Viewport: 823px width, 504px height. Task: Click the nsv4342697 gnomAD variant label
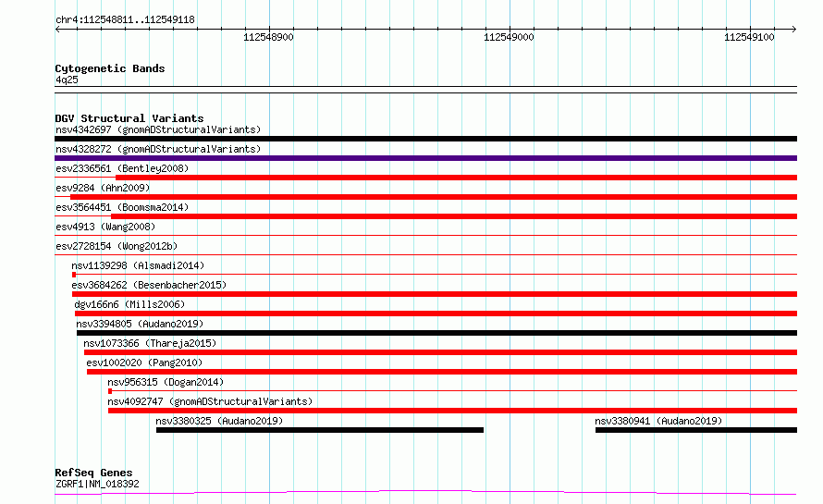158,129
